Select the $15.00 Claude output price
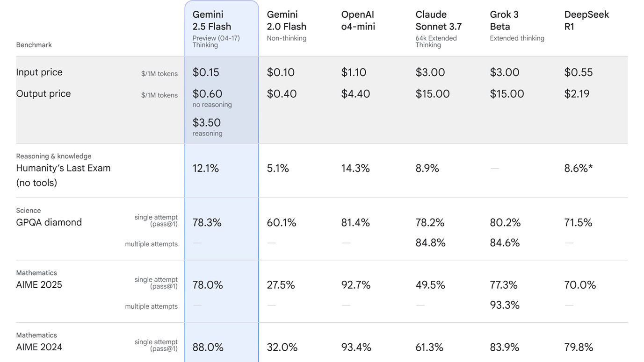Viewport: 644px width, 362px height. pos(433,94)
